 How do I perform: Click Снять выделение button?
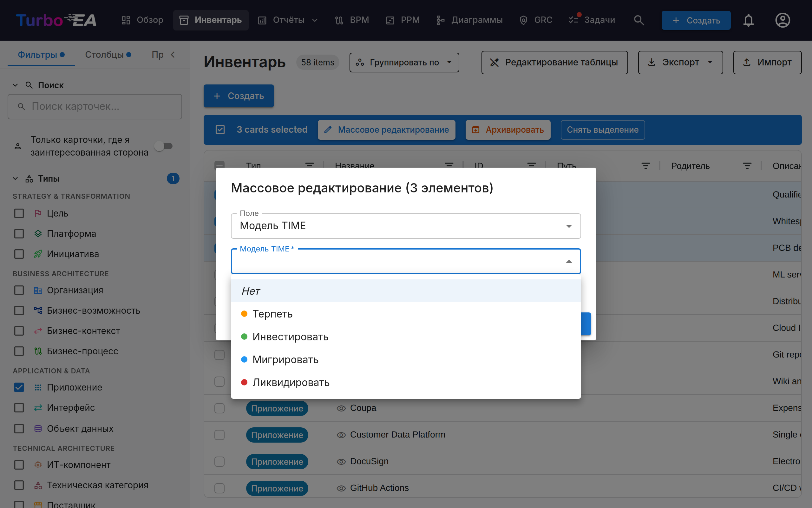603,130
